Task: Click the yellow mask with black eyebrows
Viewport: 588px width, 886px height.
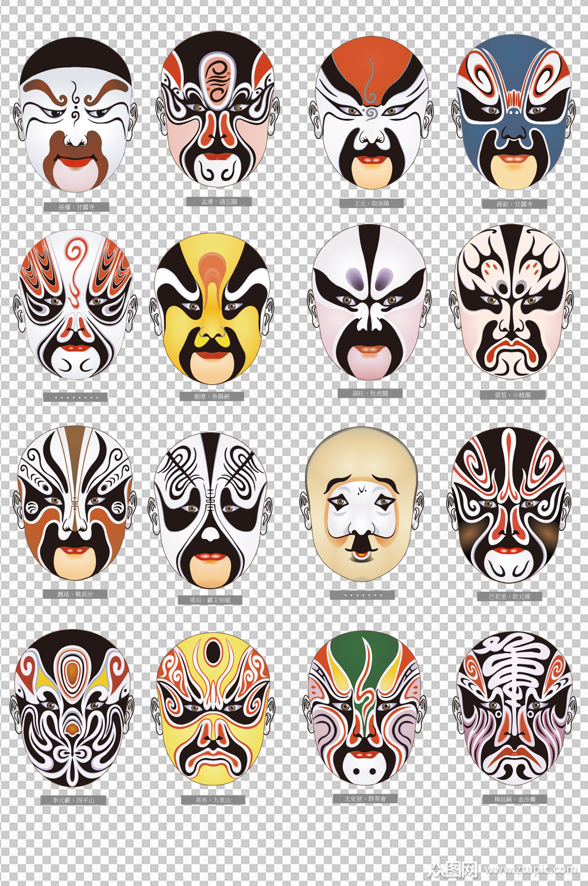Action: 211,309
